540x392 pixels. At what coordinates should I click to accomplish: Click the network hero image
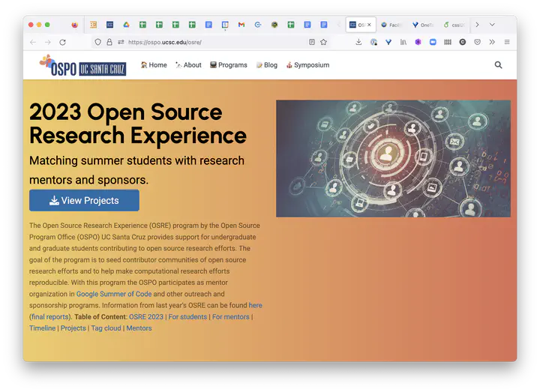click(x=393, y=158)
